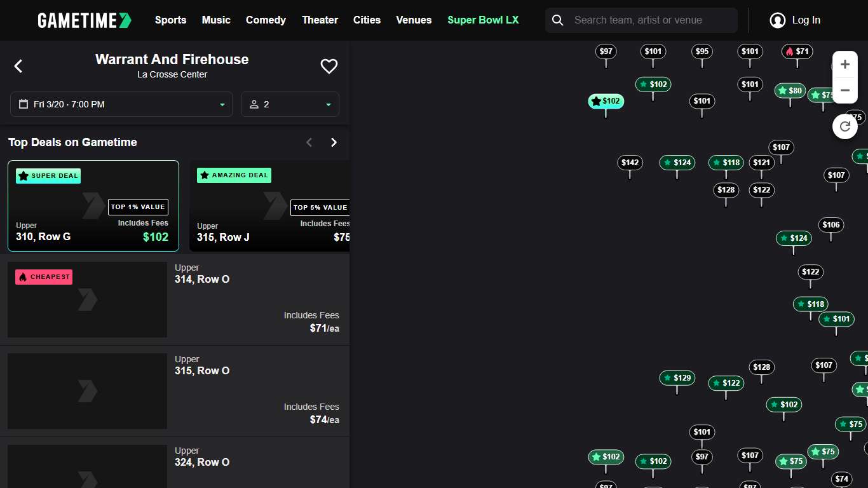The width and height of the screenshot is (868, 488).
Task: Show next top deals with right chevron
Action: [x=334, y=142]
